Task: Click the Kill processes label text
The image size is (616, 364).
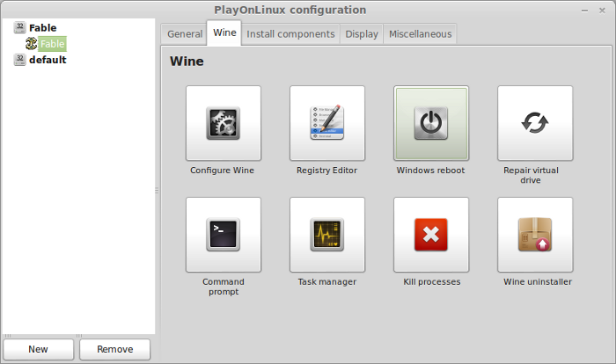Action: click(x=432, y=281)
